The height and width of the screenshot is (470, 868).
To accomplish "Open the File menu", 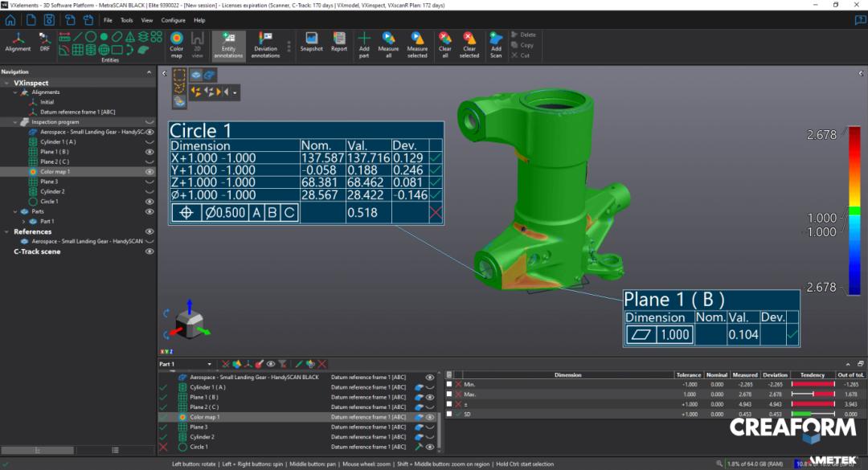I will coord(108,20).
